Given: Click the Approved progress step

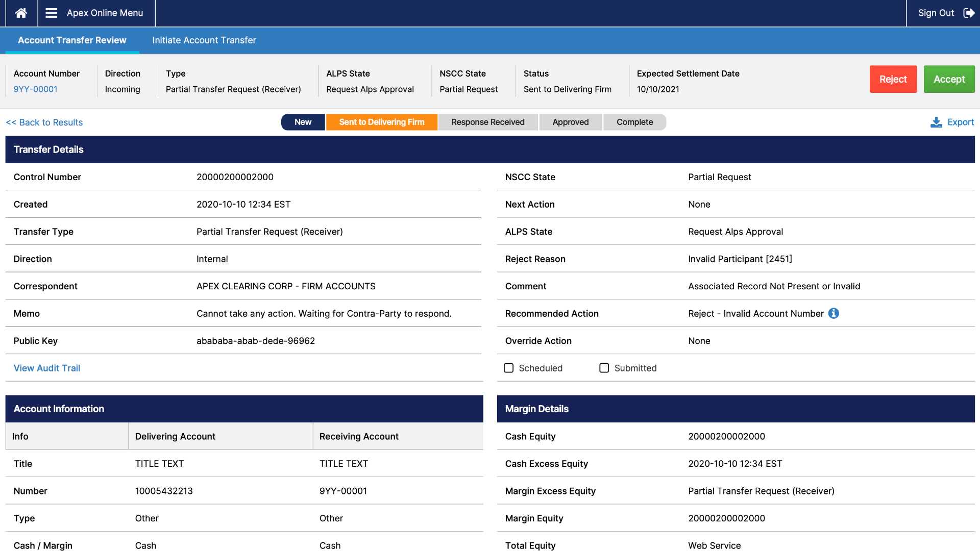Looking at the screenshot, I should click(570, 122).
